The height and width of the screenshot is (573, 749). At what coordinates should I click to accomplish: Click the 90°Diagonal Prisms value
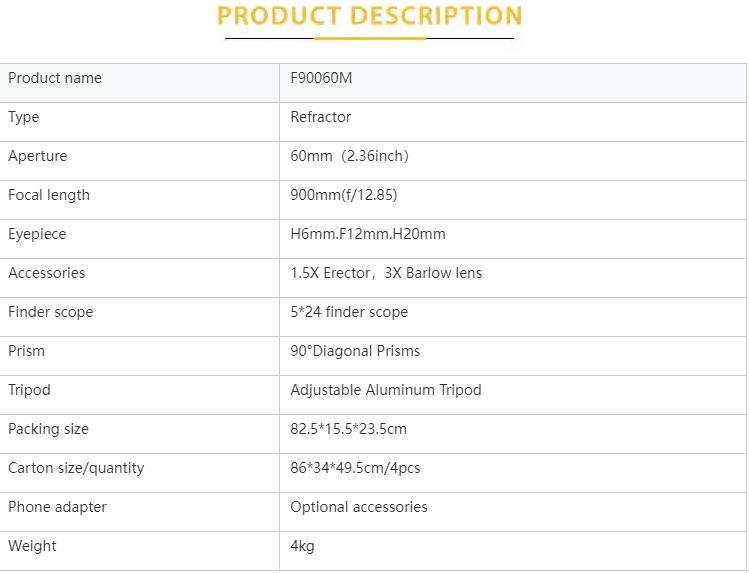[x=355, y=351]
